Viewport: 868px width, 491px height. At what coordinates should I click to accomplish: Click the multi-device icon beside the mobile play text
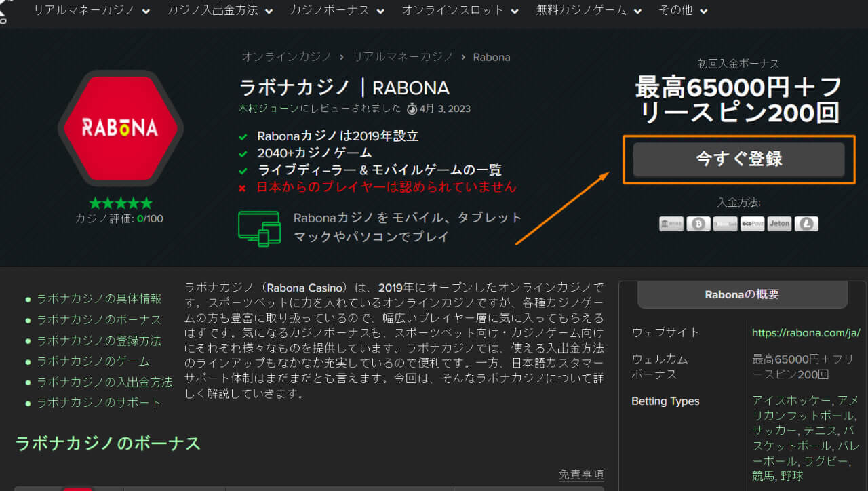(x=260, y=228)
